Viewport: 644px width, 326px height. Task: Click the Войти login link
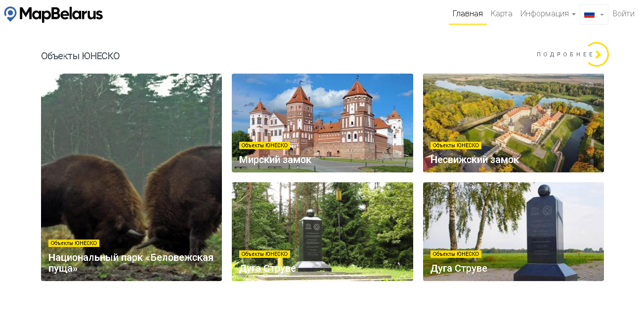[623, 14]
